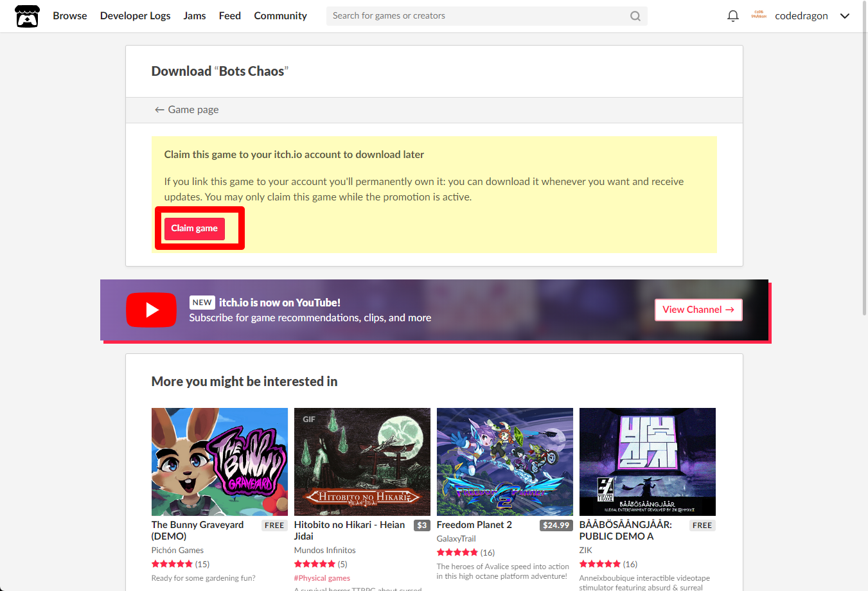
Task: Click 'itch.io is now on YouTube!' headline
Action: pyautogui.click(x=280, y=303)
